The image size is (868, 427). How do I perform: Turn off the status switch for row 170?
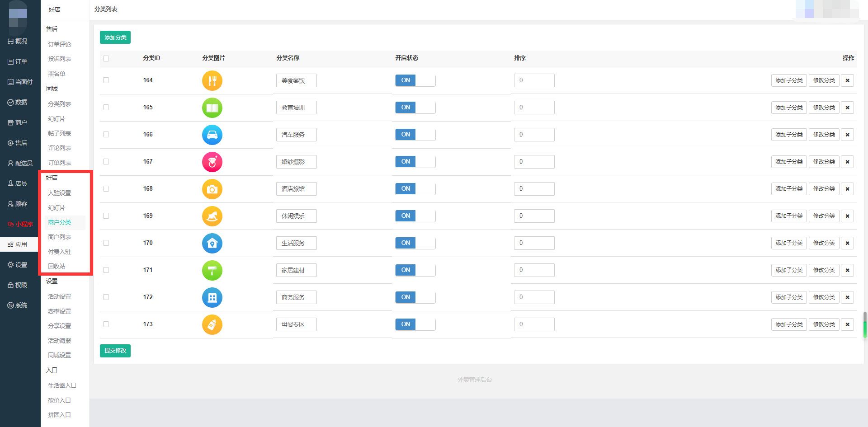(415, 243)
